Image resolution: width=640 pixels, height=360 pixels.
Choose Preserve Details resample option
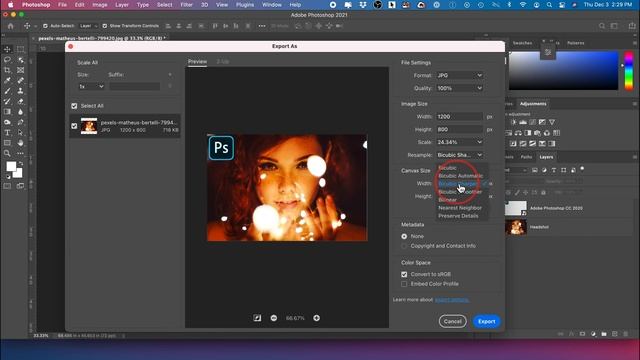(x=458, y=216)
